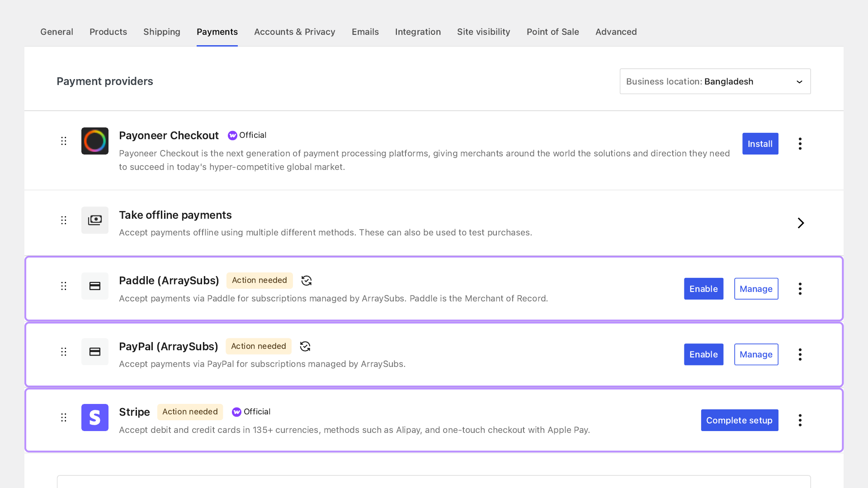Go to the Site visibility tab

pyautogui.click(x=484, y=32)
